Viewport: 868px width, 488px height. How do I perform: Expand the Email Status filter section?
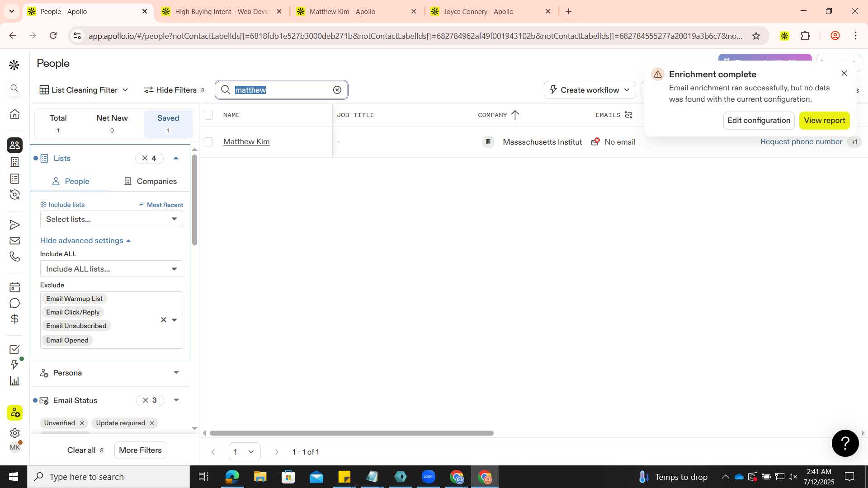pos(176,400)
